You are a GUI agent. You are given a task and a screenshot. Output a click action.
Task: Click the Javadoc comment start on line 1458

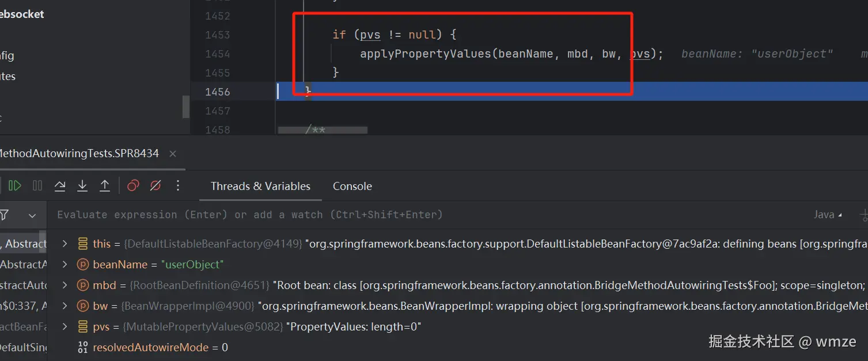click(315, 130)
